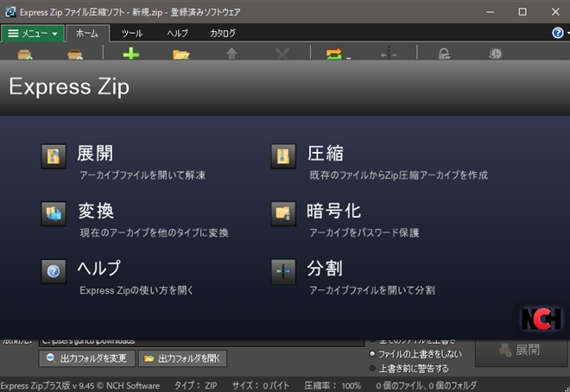Click the 分割 heading text
570x392 pixels.
coord(325,269)
